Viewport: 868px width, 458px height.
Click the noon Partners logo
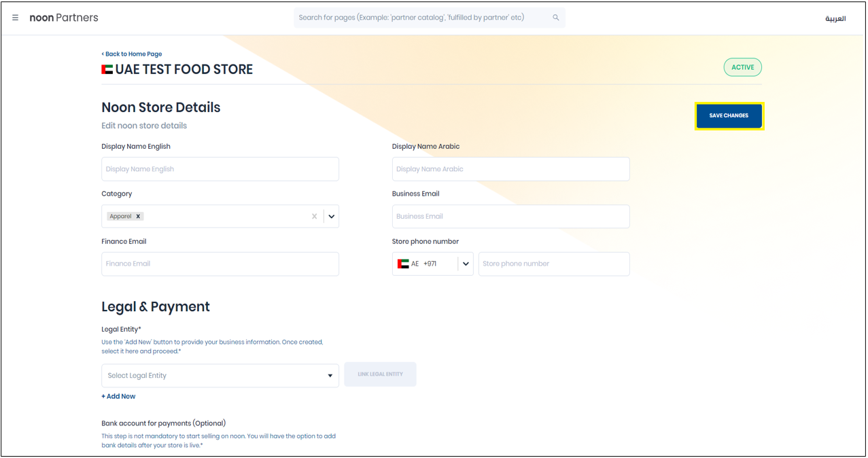click(64, 18)
